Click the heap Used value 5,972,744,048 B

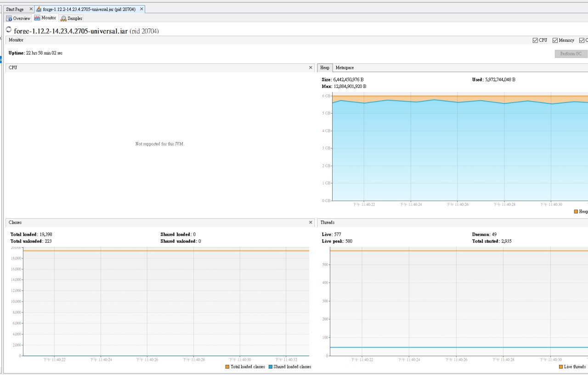pyautogui.click(x=500, y=80)
